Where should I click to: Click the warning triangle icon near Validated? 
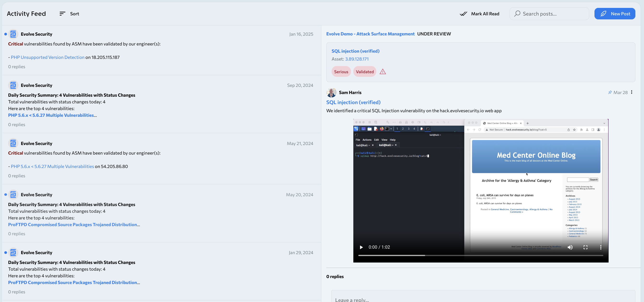click(383, 72)
